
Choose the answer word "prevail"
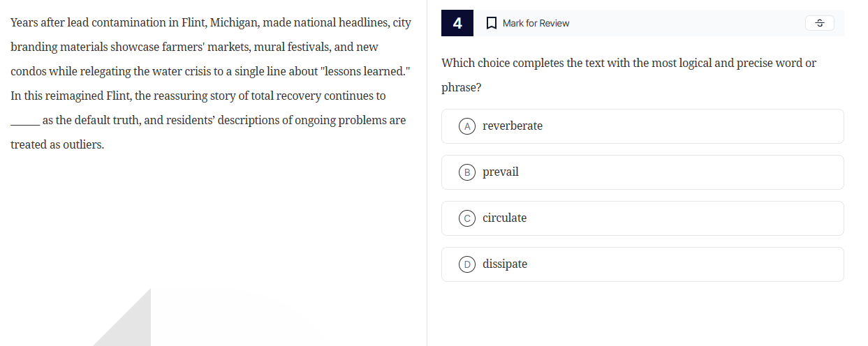501,172
